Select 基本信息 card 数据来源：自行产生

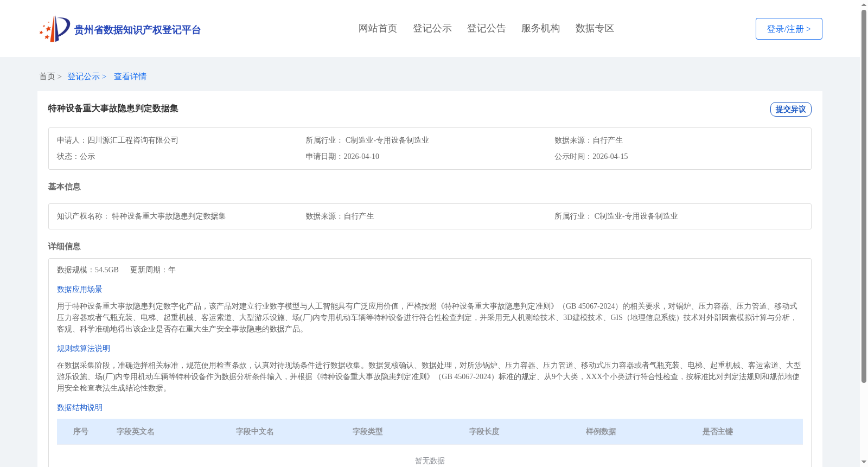[340, 216]
